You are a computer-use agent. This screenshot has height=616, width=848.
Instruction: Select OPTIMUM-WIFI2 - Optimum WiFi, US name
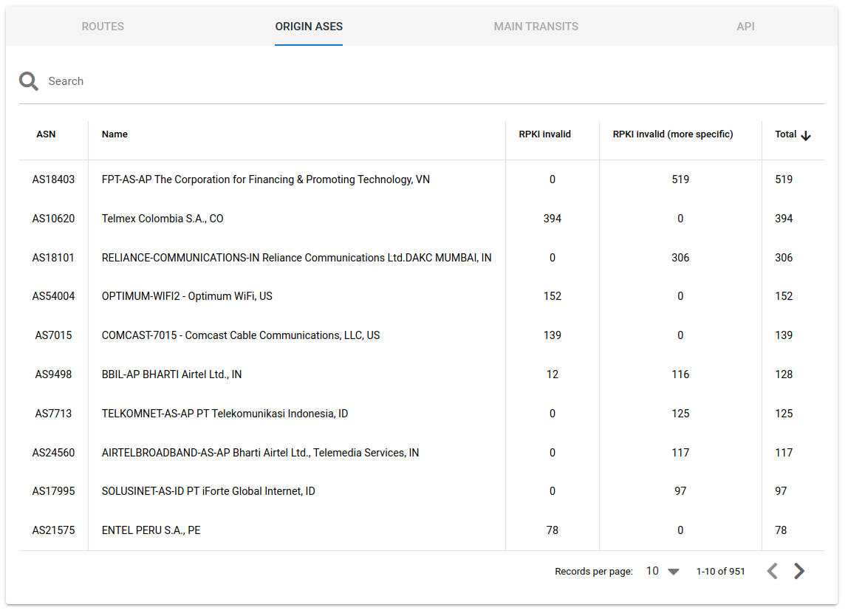pos(187,296)
